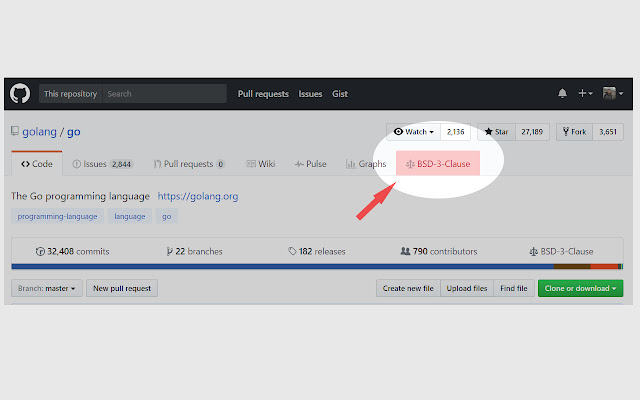640x400 pixels.
Task: Click the releases tag icon
Action: pos(292,251)
